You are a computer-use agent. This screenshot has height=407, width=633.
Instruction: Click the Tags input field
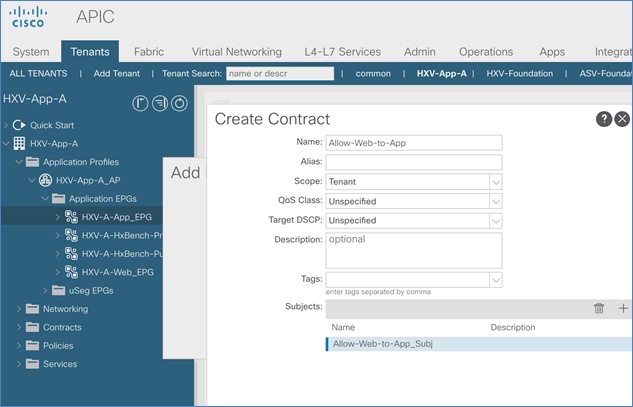point(408,280)
